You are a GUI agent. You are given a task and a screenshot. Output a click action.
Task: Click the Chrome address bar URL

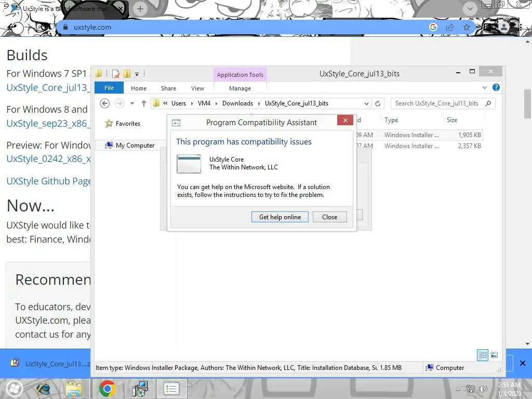click(92, 28)
